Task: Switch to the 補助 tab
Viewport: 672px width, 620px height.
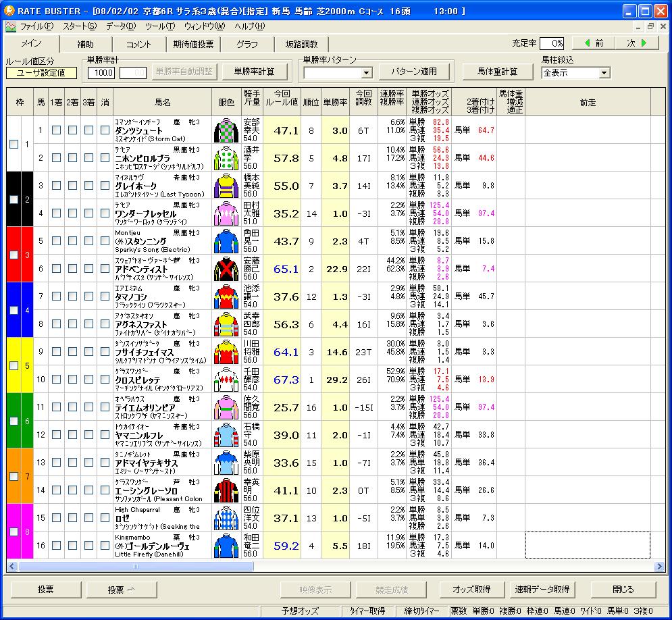Action: pyautogui.click(x=85, y=44)
